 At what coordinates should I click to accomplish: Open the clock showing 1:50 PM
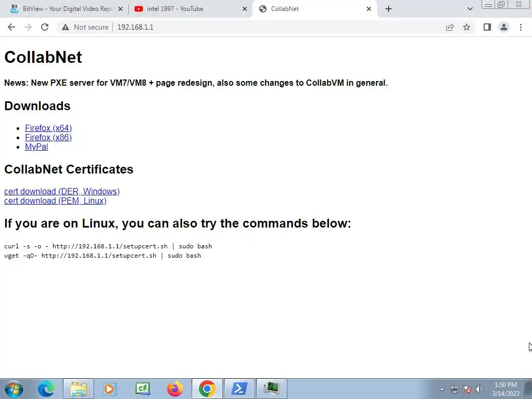point(506,389)
